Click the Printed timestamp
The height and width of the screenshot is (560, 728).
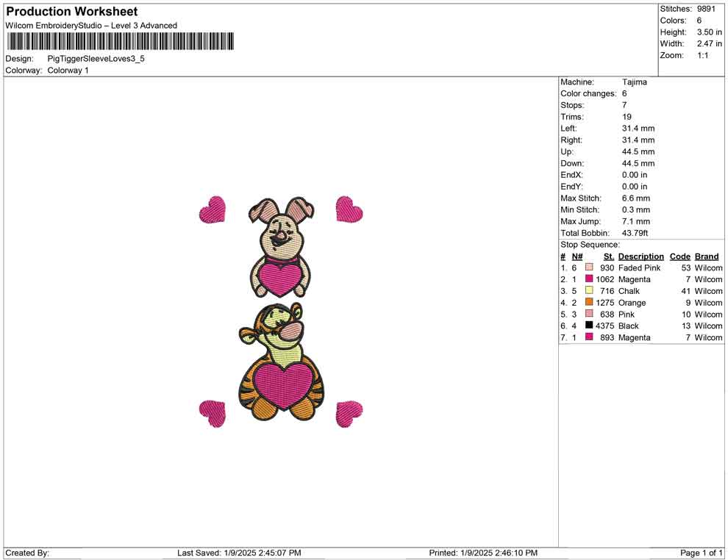tap(483, 553)
